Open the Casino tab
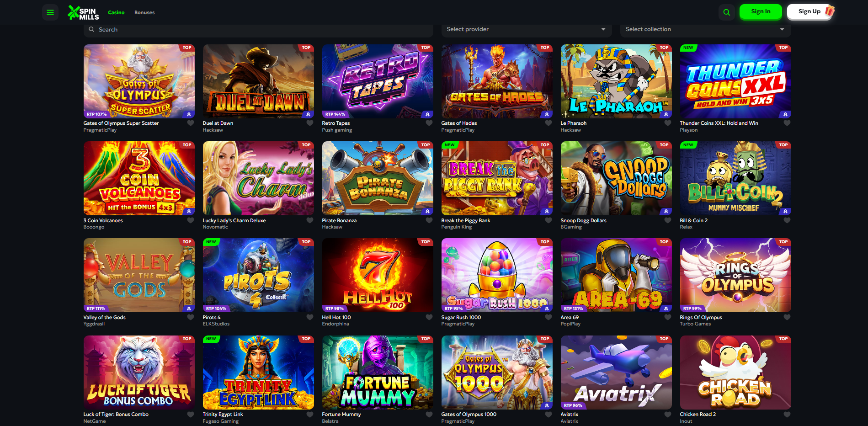Image resolution: width=868 pixels, height=426 pixels. coord(116,12)
